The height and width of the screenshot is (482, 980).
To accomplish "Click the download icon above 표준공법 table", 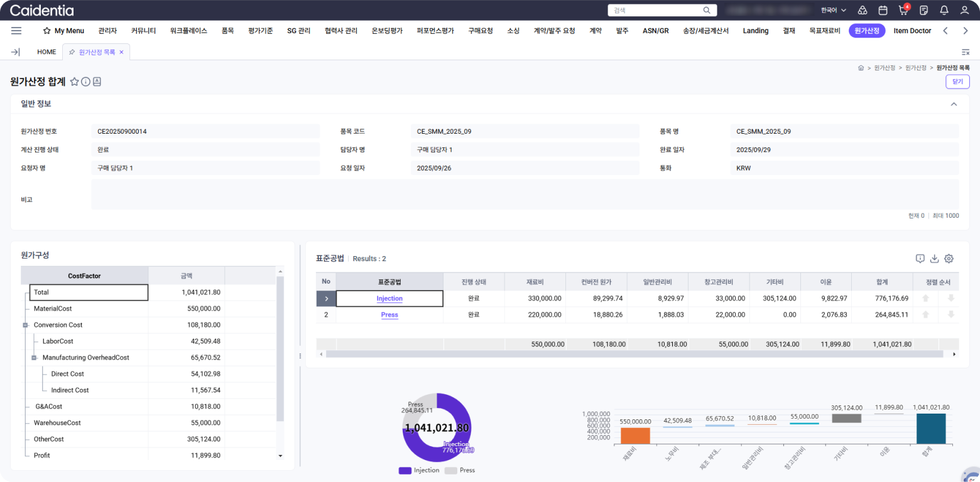I will tap(934, 259).
